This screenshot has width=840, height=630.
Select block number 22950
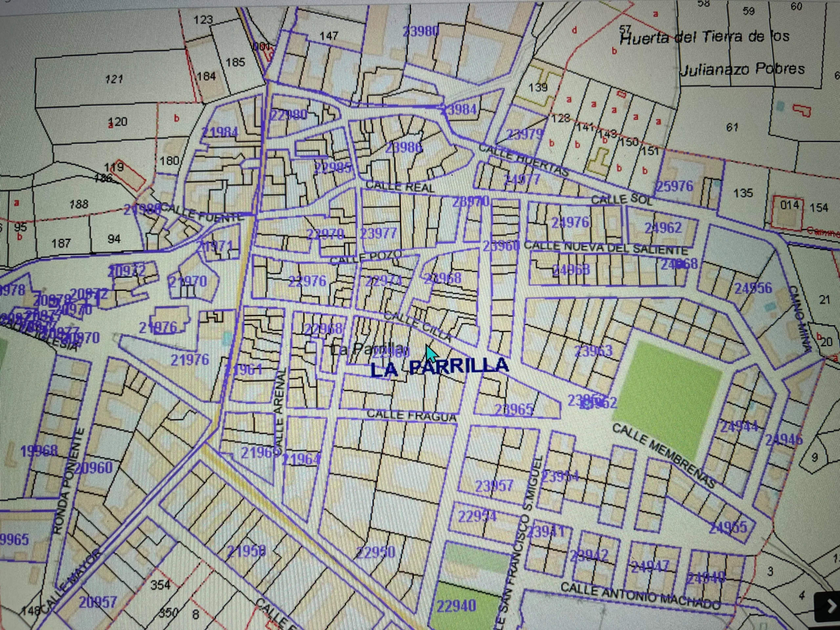376,552
